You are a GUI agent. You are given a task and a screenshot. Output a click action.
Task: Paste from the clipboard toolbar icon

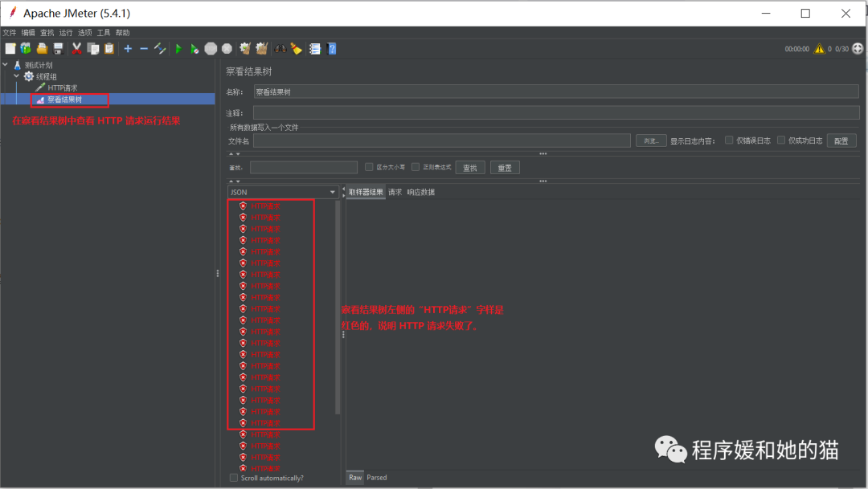click(109, 49)
